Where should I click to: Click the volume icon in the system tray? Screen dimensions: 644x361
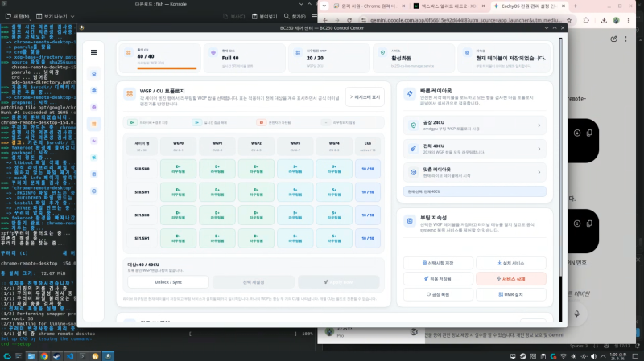593,356
